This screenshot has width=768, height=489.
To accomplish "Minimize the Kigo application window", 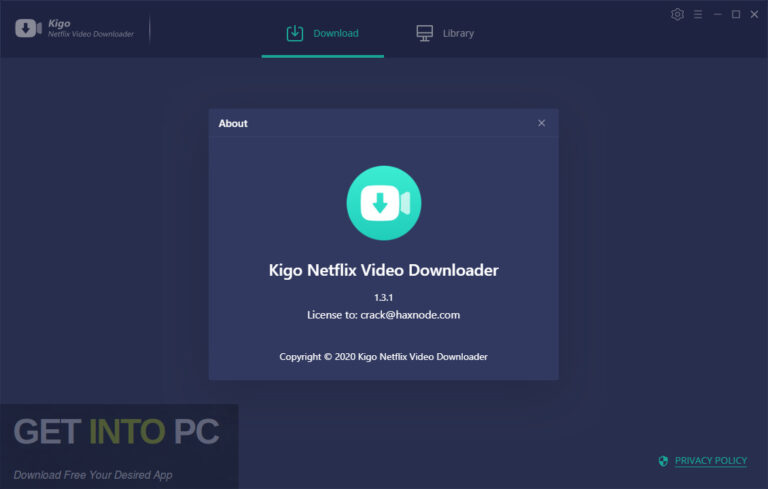I will click(x=718, y=14).
